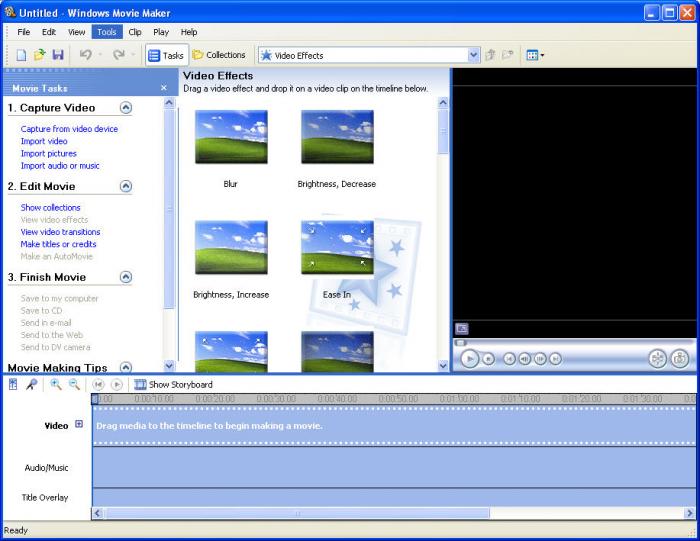Select the Brightness, Decrease effect thumbnail
The image size is (700, 541).
pos(338,137)
